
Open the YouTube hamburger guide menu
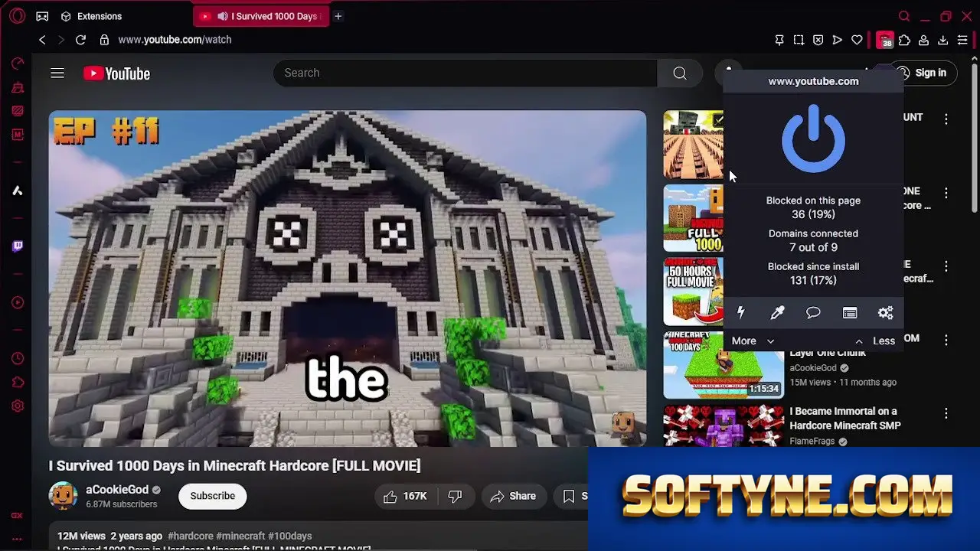click(57, 73)
